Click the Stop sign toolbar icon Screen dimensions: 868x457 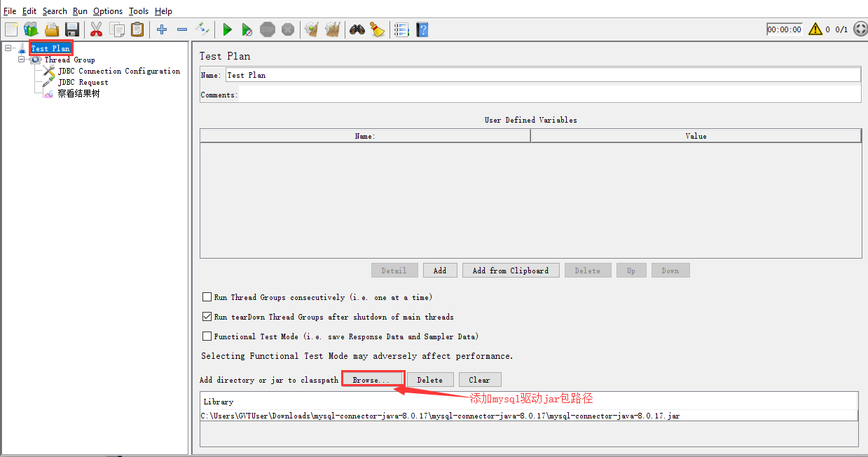[x=268, y=29]
